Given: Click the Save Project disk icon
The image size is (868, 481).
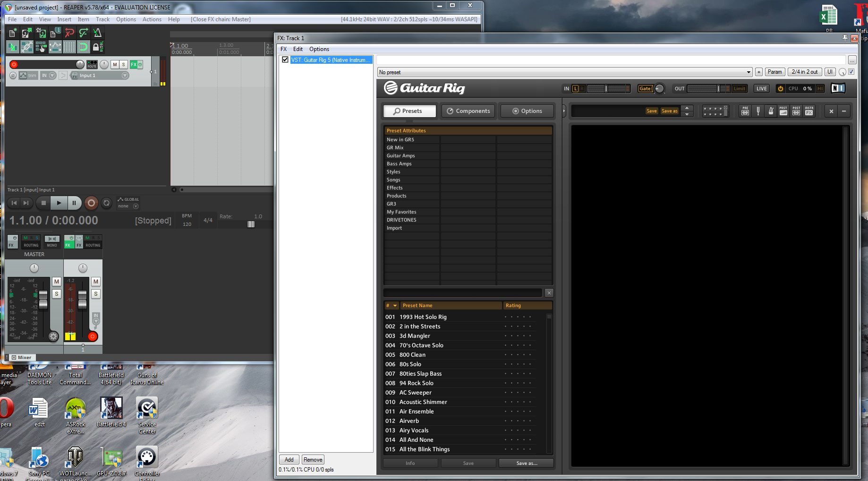Looking at the screenshot, I should coord(41,33).
